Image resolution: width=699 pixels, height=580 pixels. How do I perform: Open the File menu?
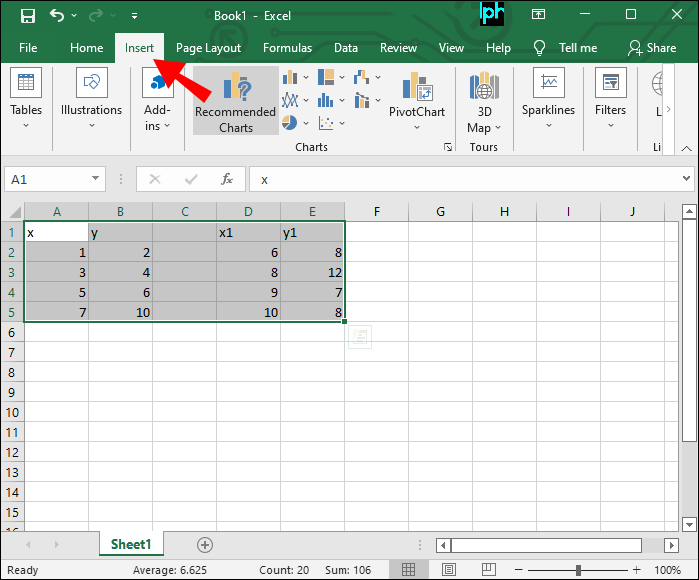(x=28, y=48)
